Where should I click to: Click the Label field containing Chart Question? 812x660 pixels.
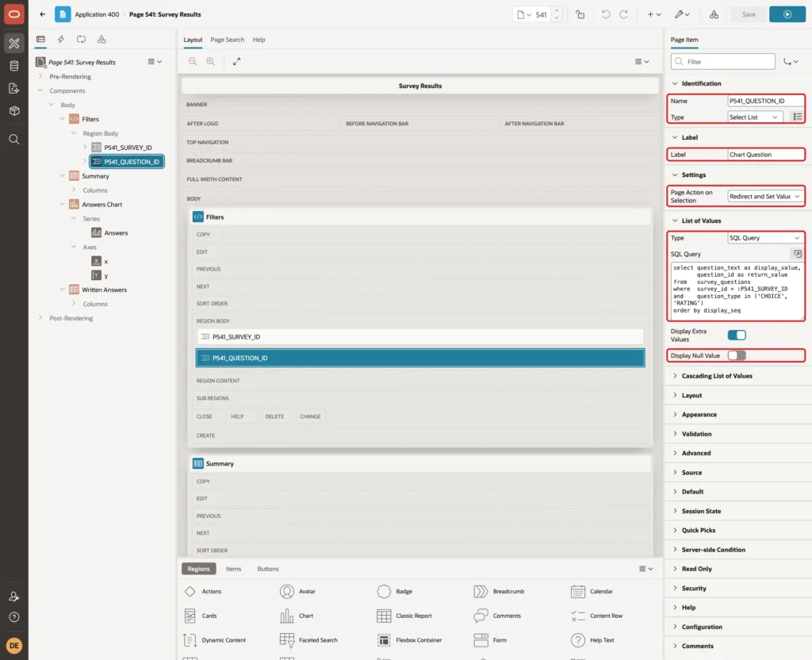point(765,155)
